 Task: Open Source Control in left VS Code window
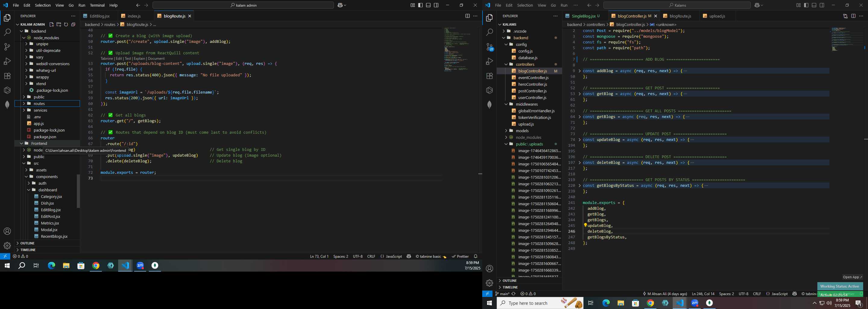(7, 47)
